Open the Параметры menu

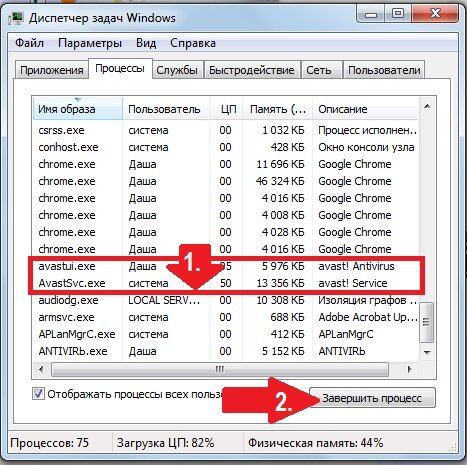point(90,43)
